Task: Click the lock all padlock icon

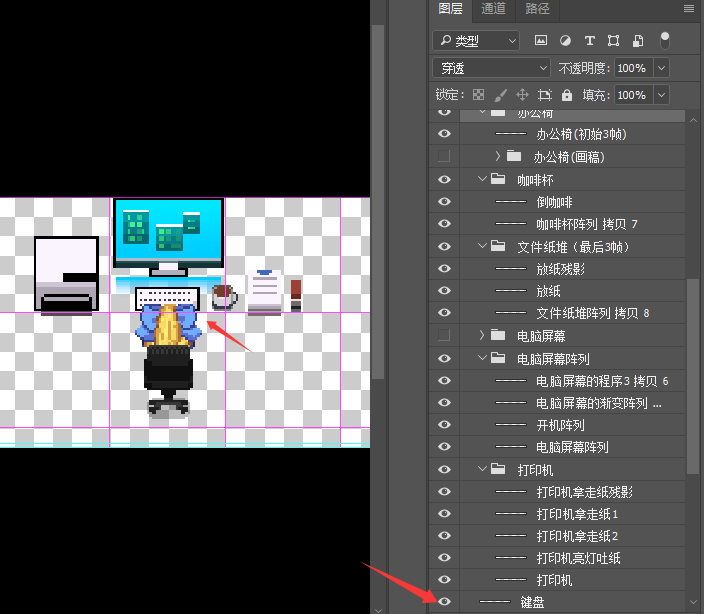Action: (567, 95)
